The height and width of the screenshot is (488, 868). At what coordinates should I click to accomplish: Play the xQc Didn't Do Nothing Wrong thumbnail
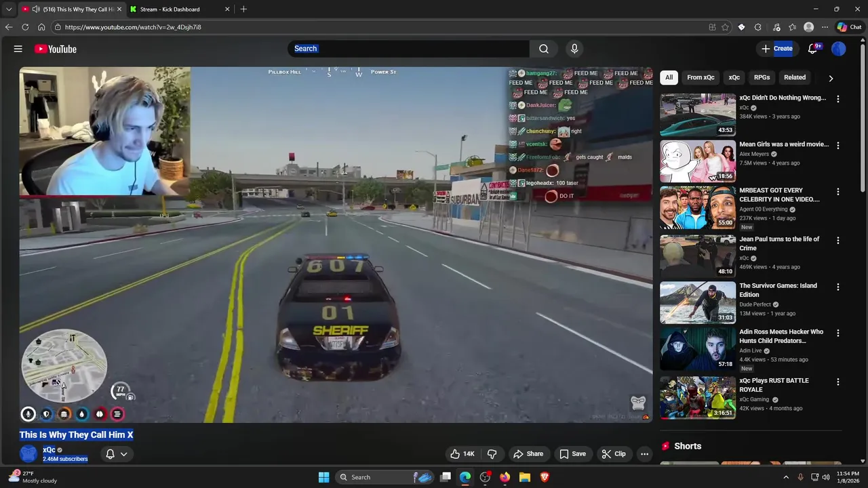tap(698, 115)
